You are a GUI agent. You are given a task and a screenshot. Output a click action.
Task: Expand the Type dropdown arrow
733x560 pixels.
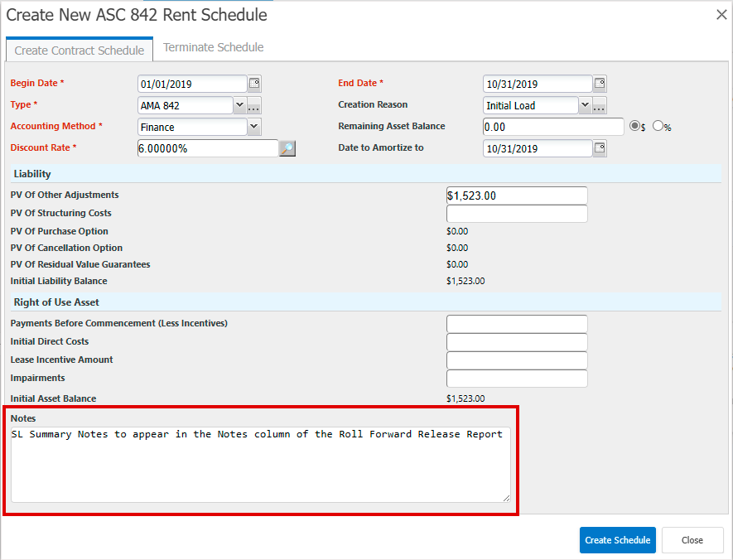240,105
